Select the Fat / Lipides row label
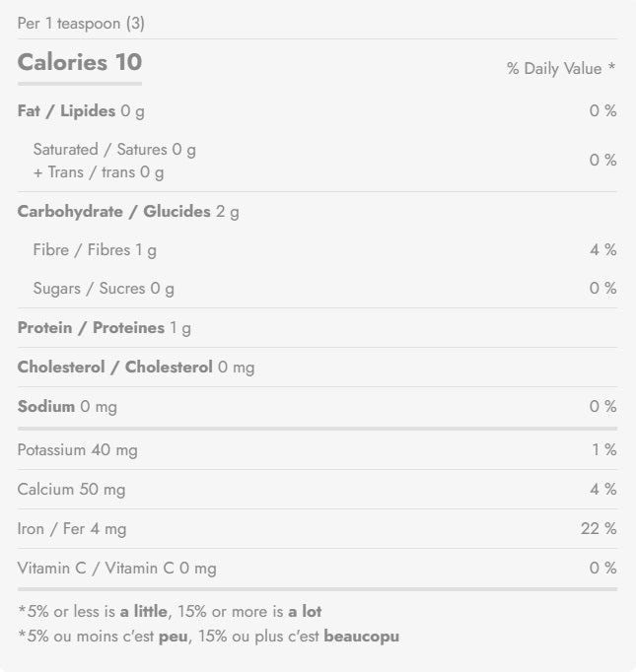Screen dimensions: 636x672 [81, 111]
